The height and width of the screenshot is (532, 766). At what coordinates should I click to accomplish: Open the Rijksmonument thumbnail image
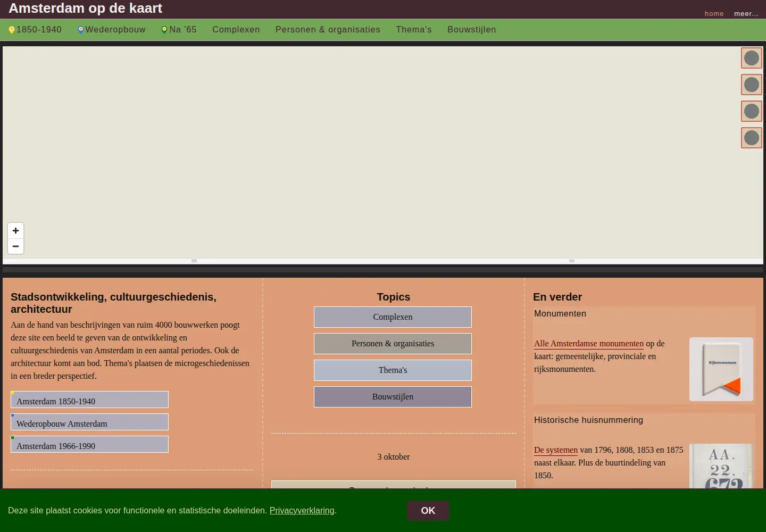(721, 369)
